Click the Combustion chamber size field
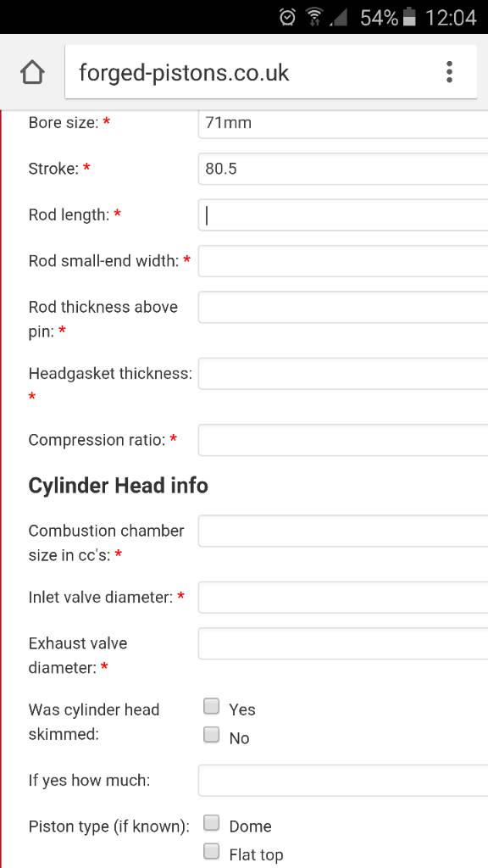The width and height of the screenshot is (488, 868). point(343,531)
